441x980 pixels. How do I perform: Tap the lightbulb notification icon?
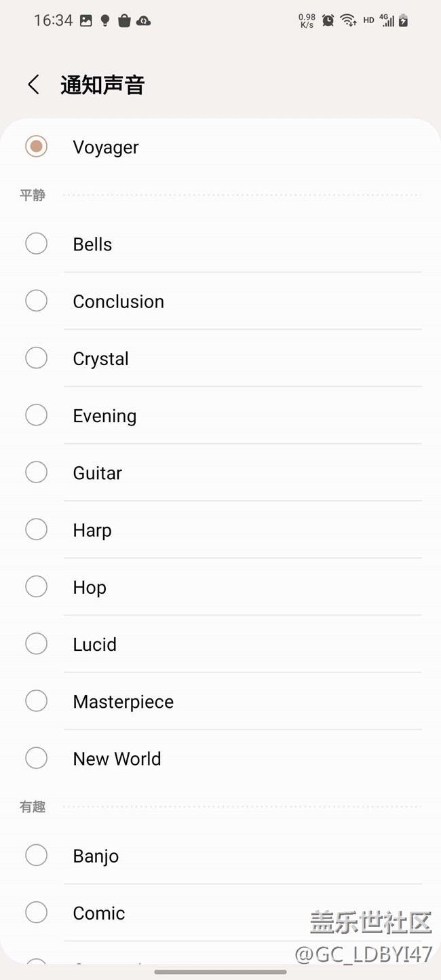point(105,20)
